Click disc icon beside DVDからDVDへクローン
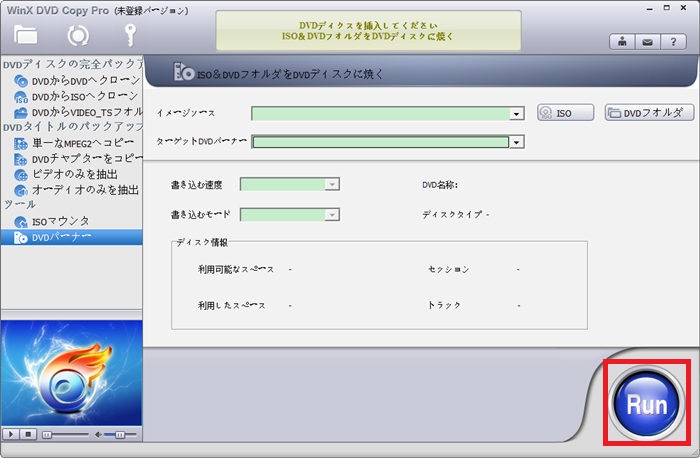The image size is (700, 458). tap(21, 81)
